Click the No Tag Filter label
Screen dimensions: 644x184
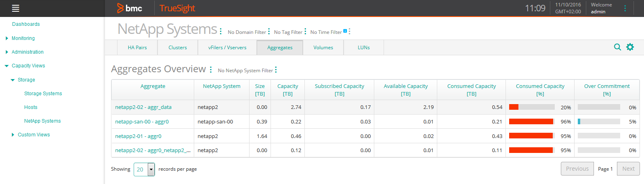288,32
